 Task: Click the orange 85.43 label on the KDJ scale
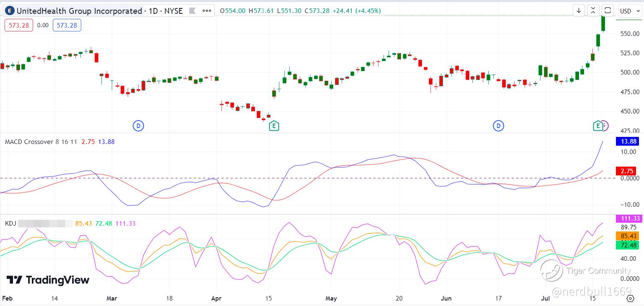point(628,236)
